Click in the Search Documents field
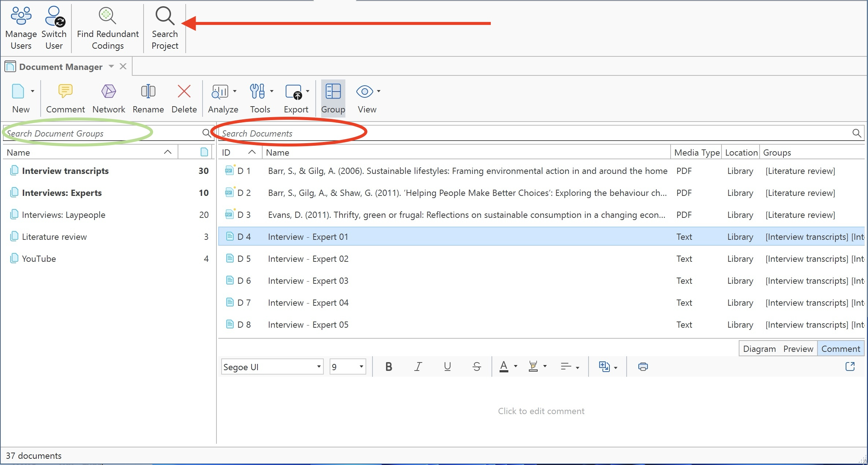Screen dimensions: 868x465 (x=330, y=133)
